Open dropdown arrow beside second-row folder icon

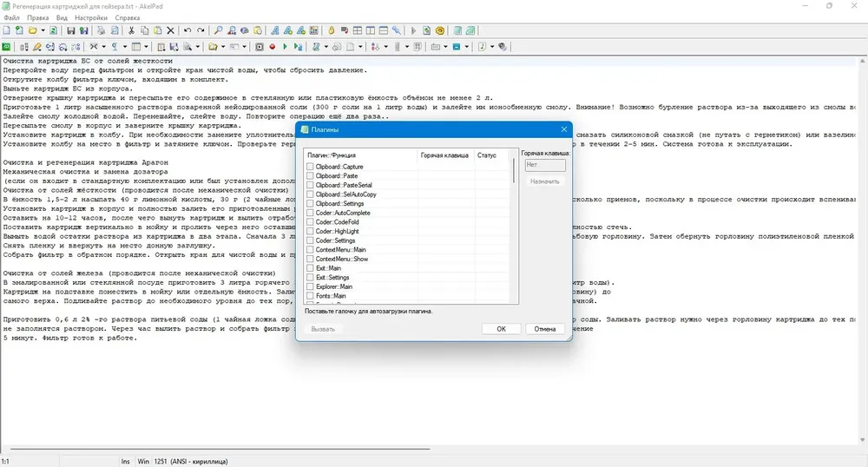(223, 47)
